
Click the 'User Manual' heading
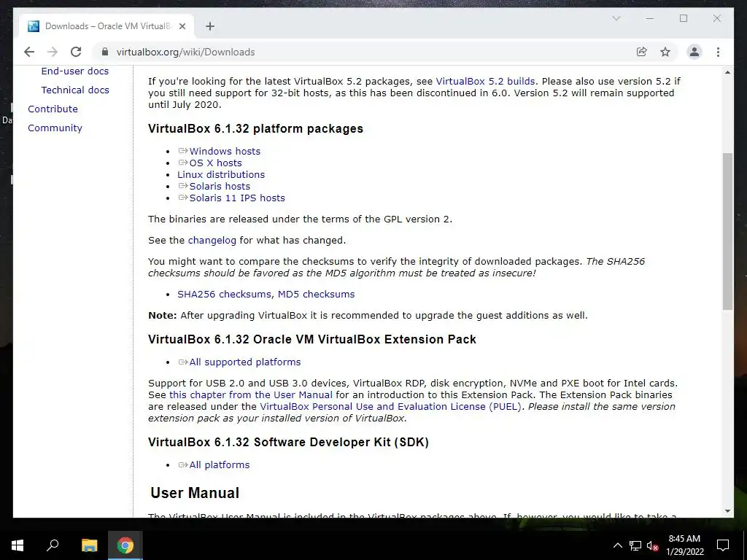point(194,493)
